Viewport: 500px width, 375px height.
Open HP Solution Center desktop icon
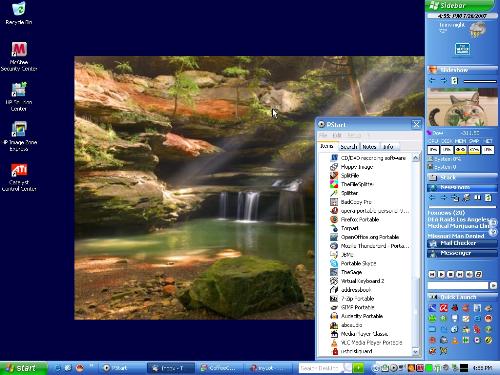tap(19, 96)
